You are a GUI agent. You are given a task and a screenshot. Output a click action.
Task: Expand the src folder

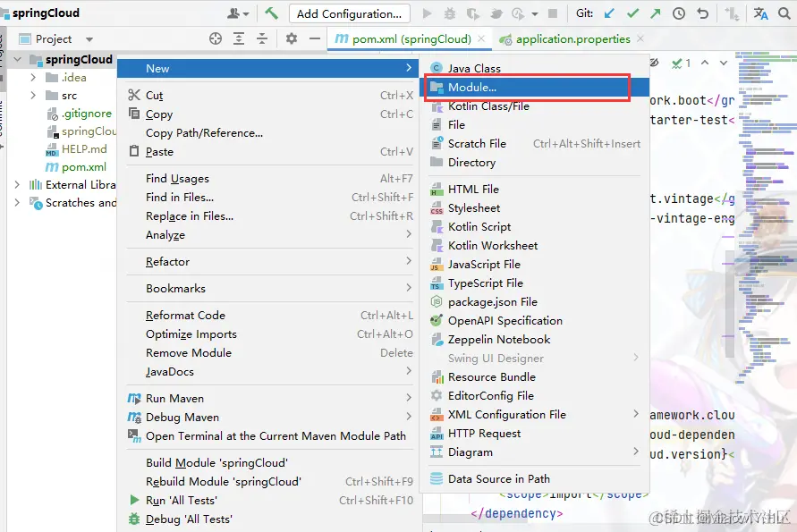(x=33, y=95)
